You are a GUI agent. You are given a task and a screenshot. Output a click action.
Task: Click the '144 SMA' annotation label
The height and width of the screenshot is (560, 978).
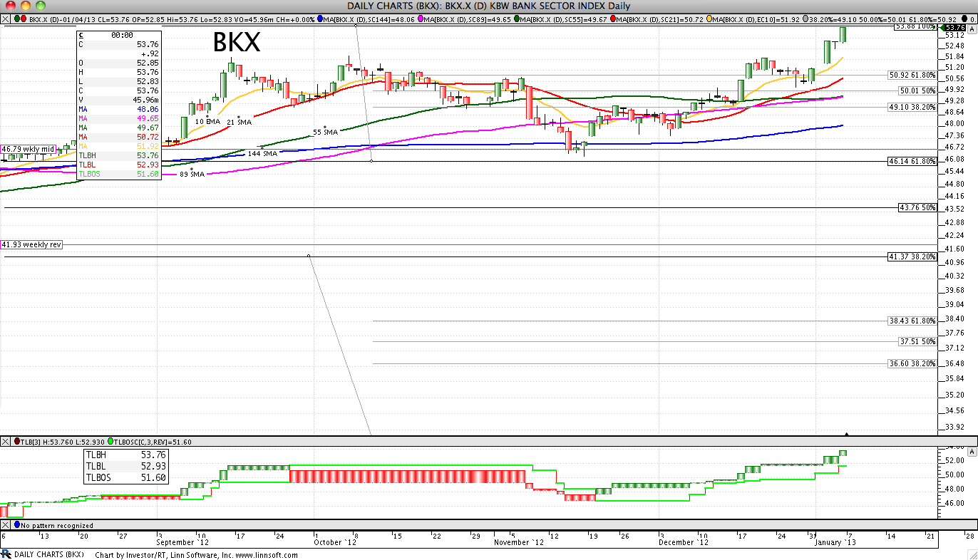click(262, 153)
